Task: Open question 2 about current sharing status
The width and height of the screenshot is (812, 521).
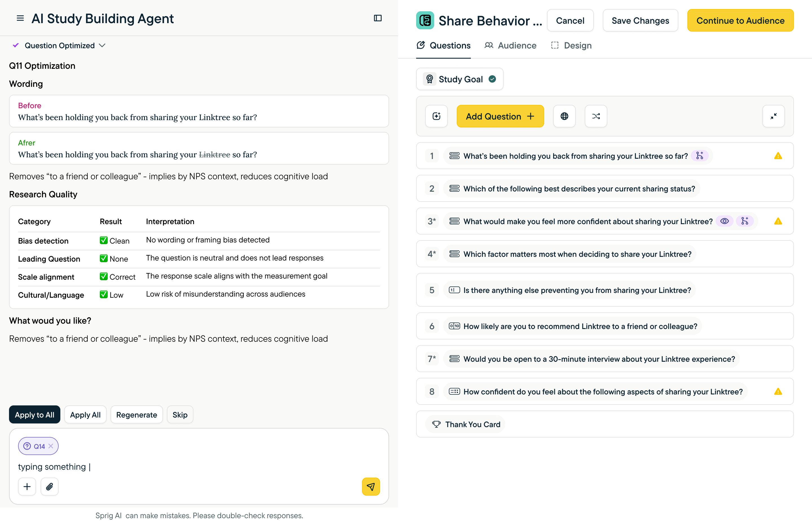Action: pos(604,188)
